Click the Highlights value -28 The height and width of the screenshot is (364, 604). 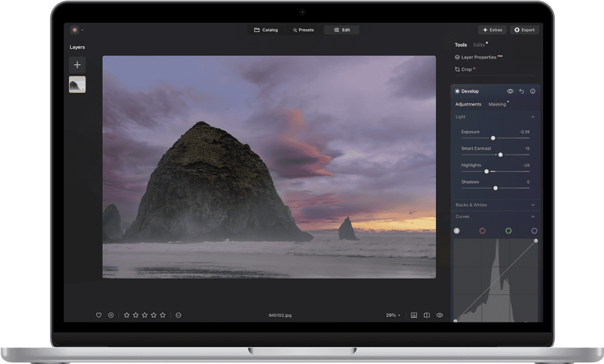pos(526,165)
